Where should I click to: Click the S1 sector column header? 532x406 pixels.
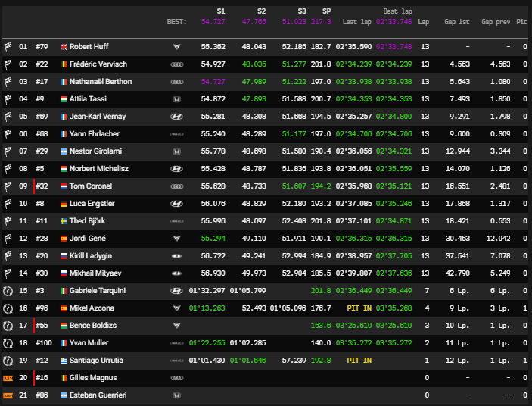point(221,11)
